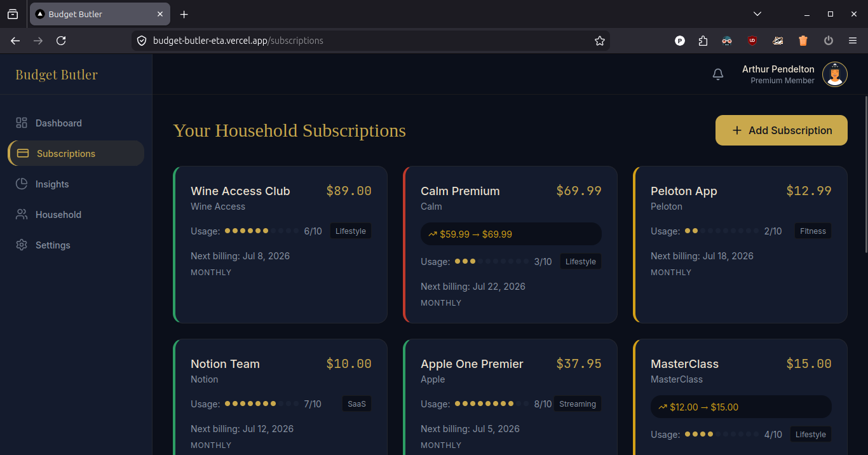This screenshot has height=455, width=868.
Task: Click Arthur Pendelton's profile avatar
Action: 835,74
